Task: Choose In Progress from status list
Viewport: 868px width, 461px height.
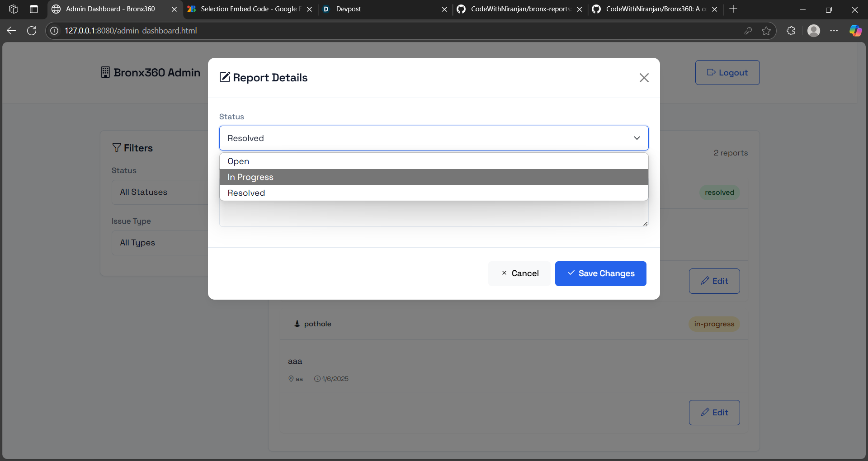Action: (434, 177)
